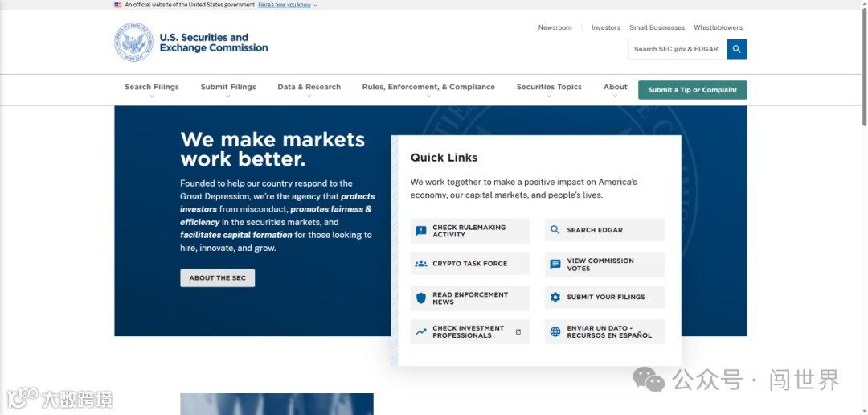Image resolution: width=868 pixels, height=415 pixels.
Task: Click U.S. Securities and Exchange Commission title
Action: coord(214,43)
